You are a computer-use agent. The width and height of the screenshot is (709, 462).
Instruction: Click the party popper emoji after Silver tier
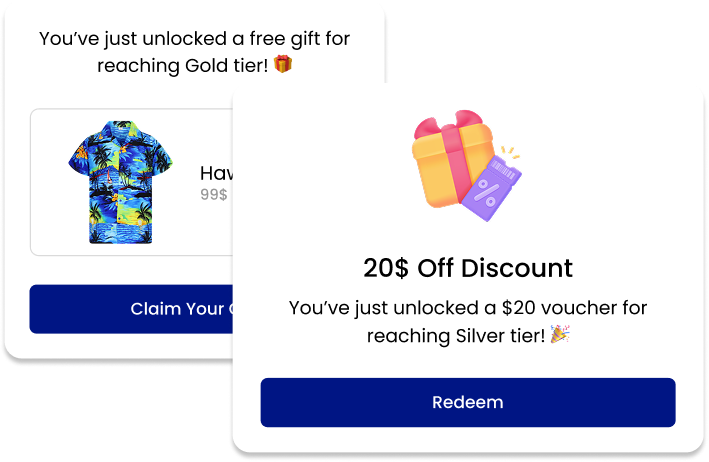(560, 334)
